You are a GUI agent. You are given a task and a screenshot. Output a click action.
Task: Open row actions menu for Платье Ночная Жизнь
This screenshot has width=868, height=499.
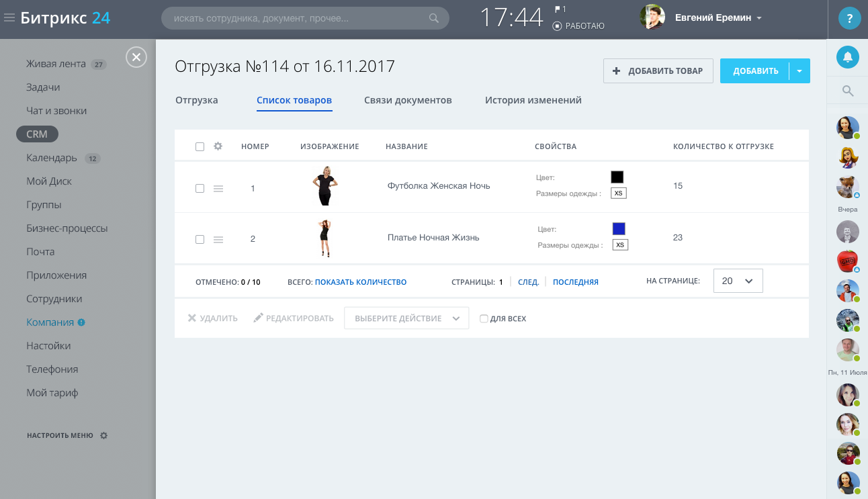click(218, 239)
